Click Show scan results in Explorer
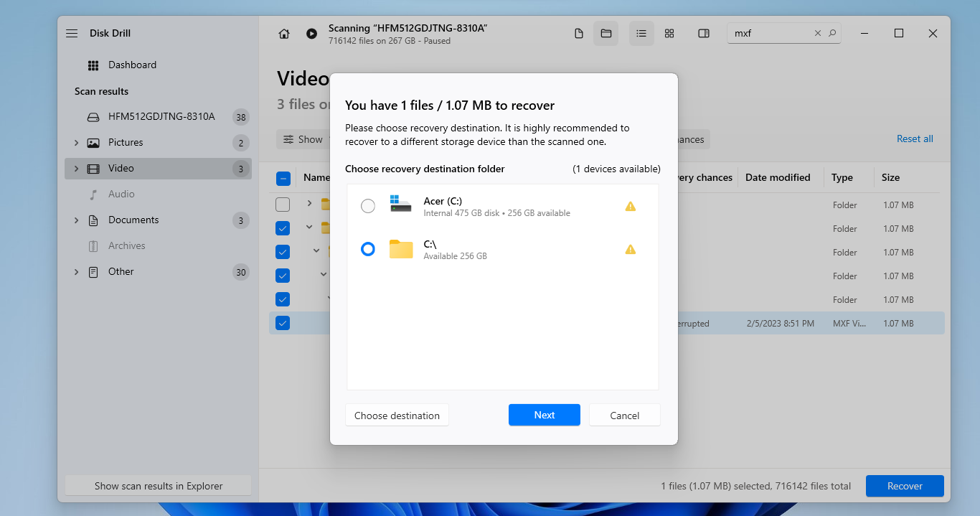 pyautogui.click(x=159, y=486)
